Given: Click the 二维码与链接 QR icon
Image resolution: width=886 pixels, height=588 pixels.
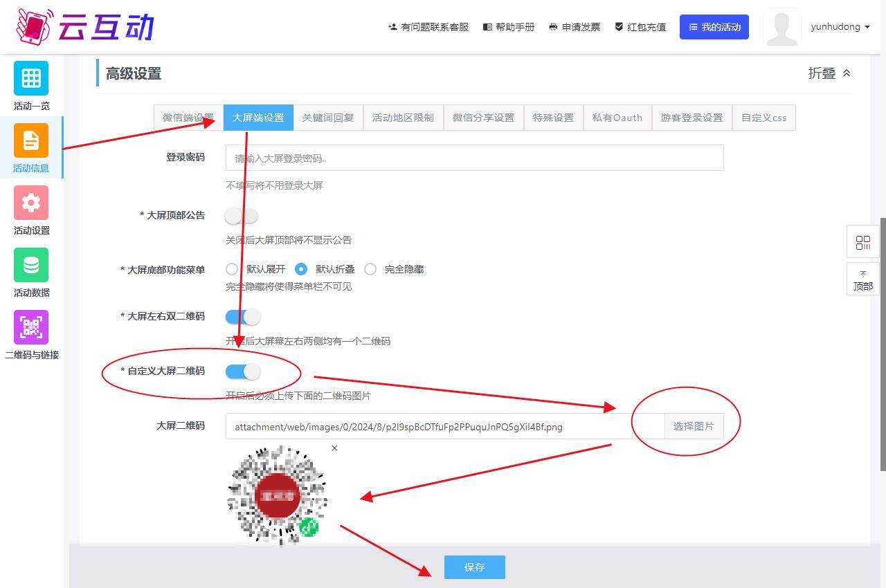Looking at the screenshot, I should pos(31,327).
